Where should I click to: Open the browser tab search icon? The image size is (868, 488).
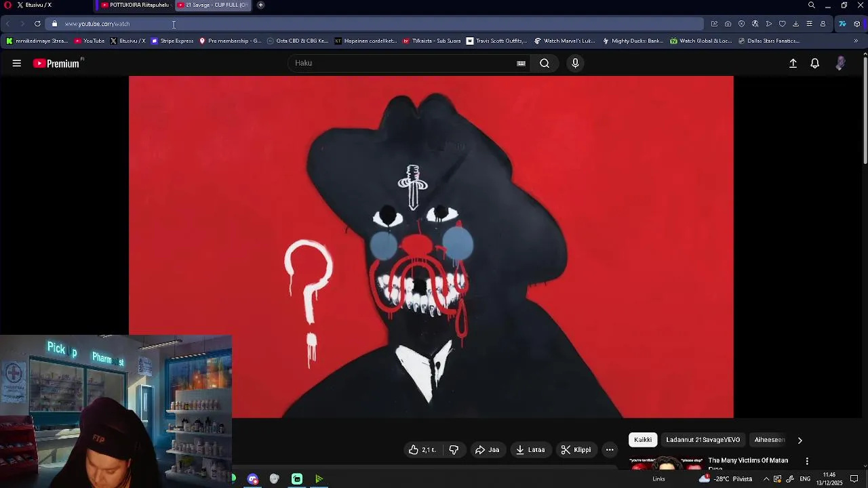point(811,5)
